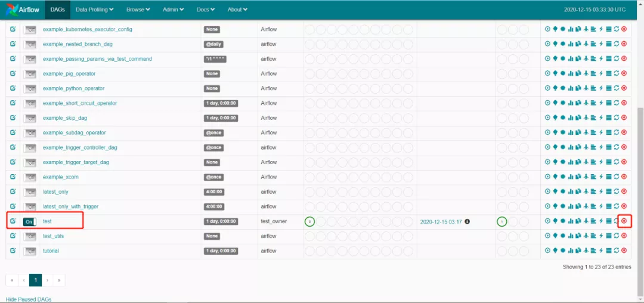Click test DAG's green DAG runs circle
Image resolution: width=644 pixels, height=303 pixels.
(x=501, y=222)
